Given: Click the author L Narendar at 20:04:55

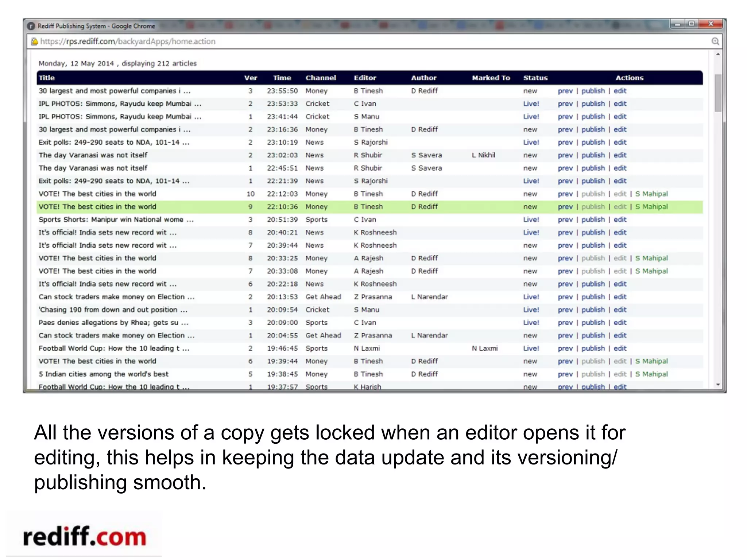Looking at the screenshot, I should [429, 335].
